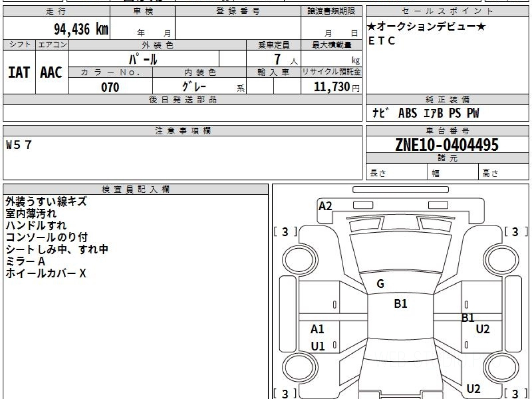Screen dimensions: 532x399
Task: Select the ハンドルすれ inspector note
Action: pos(36,225)
